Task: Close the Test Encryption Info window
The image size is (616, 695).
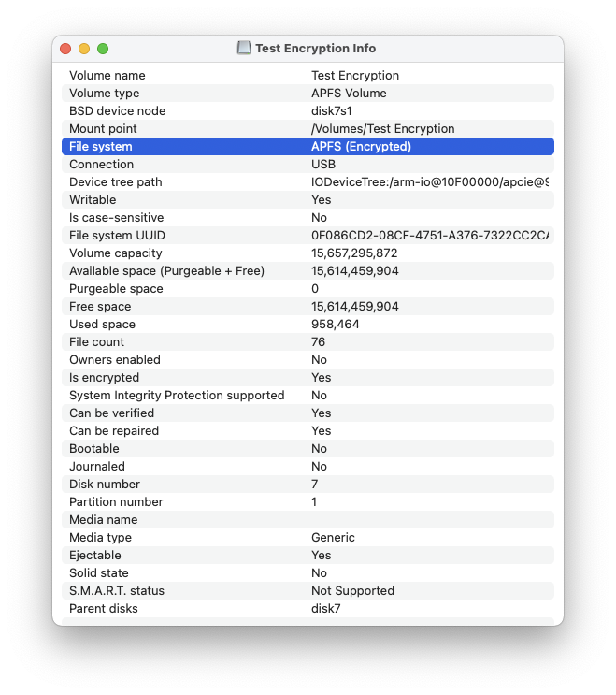Action: [65, 49]
